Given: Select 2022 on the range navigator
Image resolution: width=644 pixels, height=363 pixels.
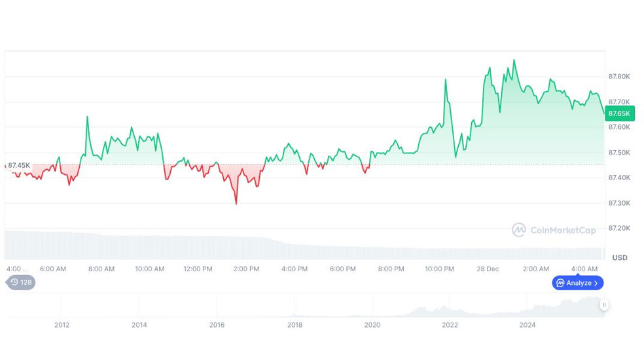Looking at the screenshot, I should [450, 324].
